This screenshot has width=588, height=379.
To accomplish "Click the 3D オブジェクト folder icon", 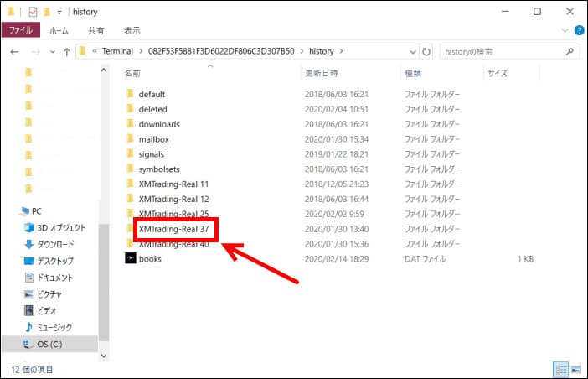I will pos(31,227).
